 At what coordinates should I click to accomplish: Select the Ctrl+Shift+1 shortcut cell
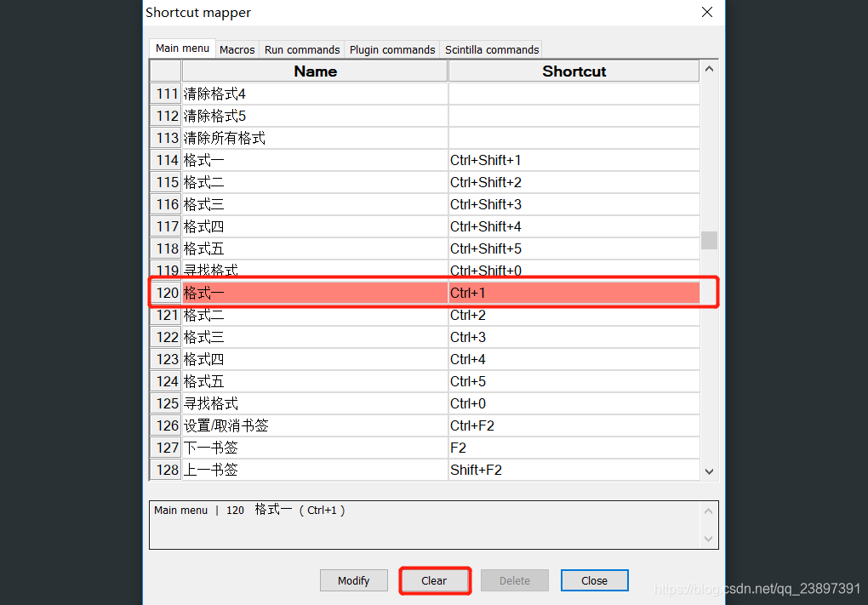pyautogui.click(x=574, y=161)
